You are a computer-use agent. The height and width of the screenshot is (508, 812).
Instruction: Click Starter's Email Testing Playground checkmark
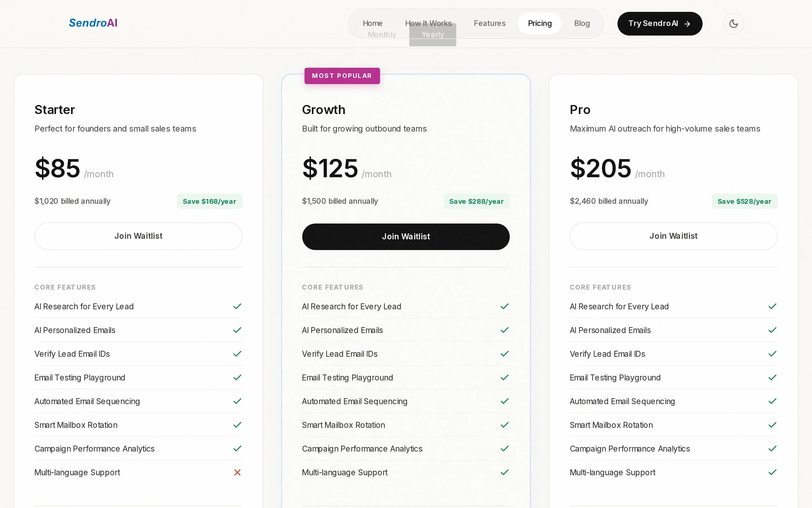pyautogui.click(x=237, y=378)
